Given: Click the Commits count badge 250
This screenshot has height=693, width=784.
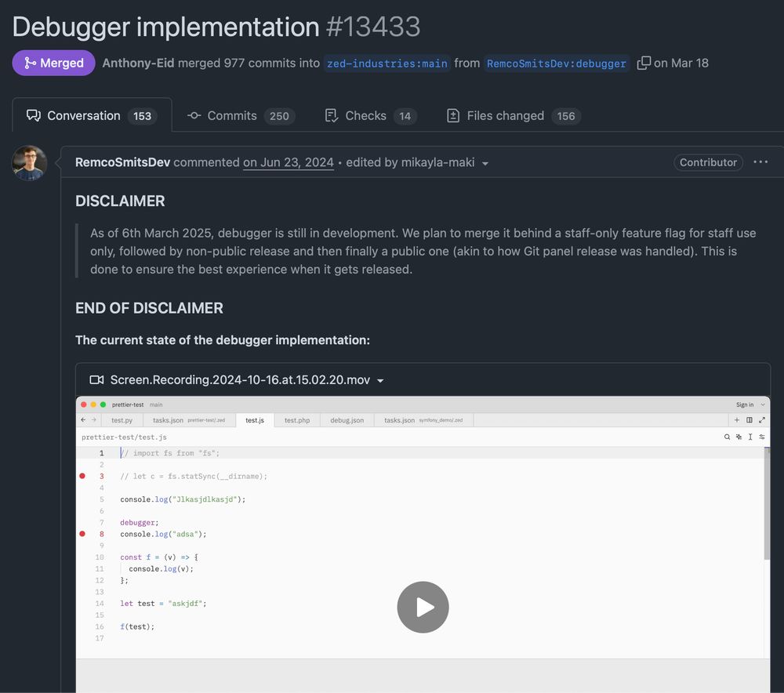Looking at the screenshot, I should point(279,116).
